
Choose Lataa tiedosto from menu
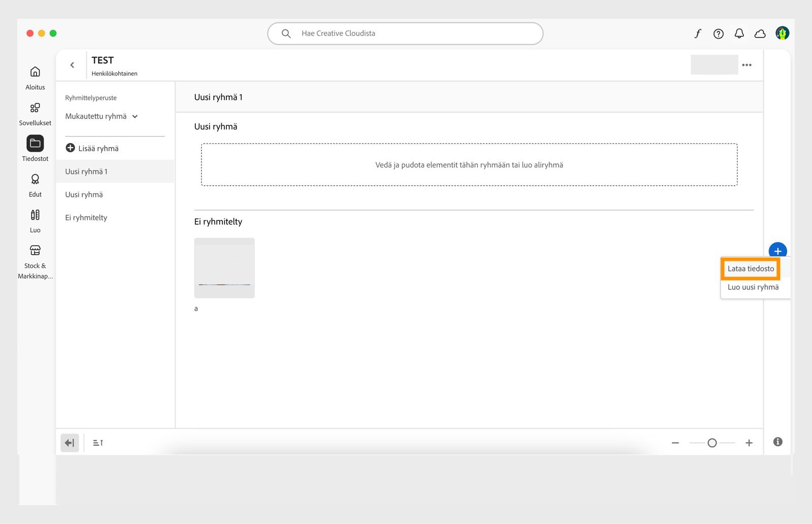click(x=751, y=268)
